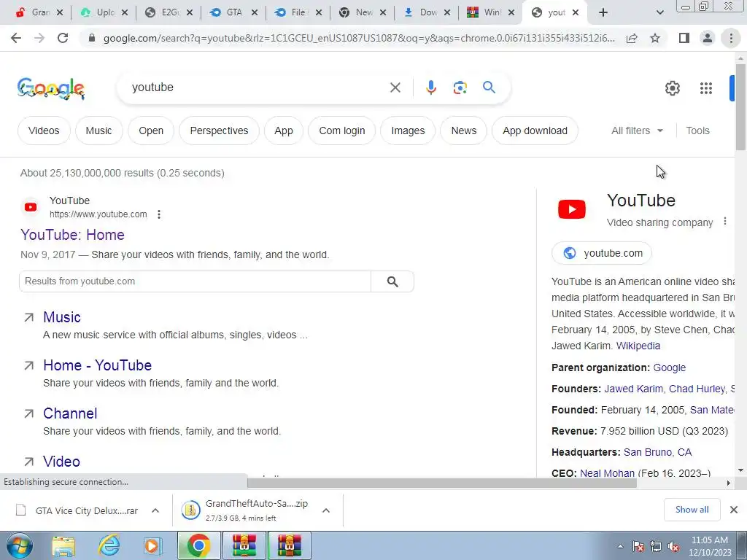Open a new browser tab with plus

point(603,12)
